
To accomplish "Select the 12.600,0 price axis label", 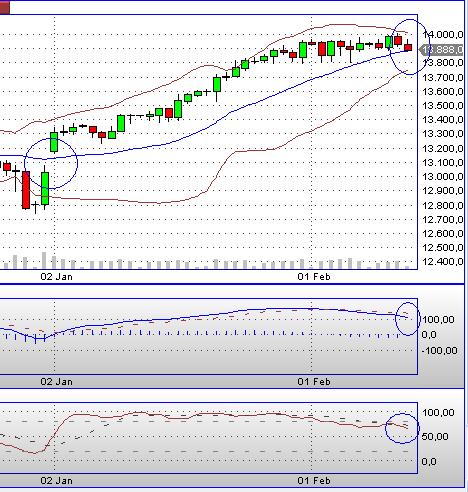I will point(443,233).
